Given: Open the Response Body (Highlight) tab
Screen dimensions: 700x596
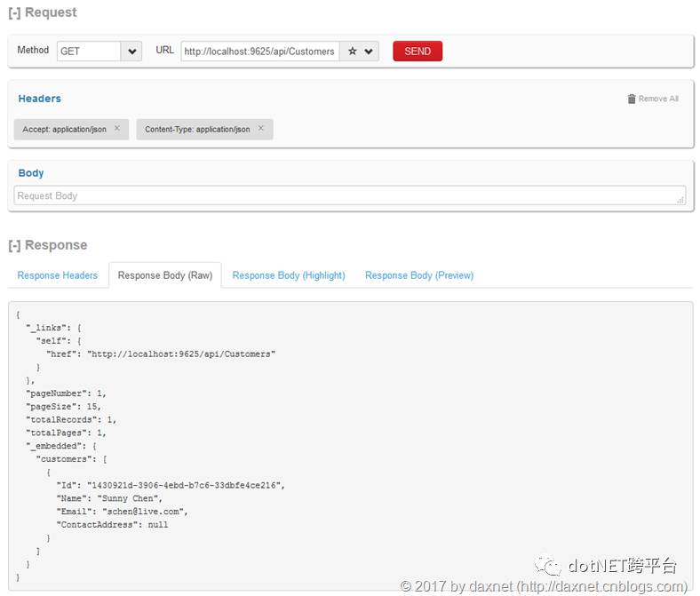Looking at the screenshot, I should pyautogui.click(x=289, y=275).
